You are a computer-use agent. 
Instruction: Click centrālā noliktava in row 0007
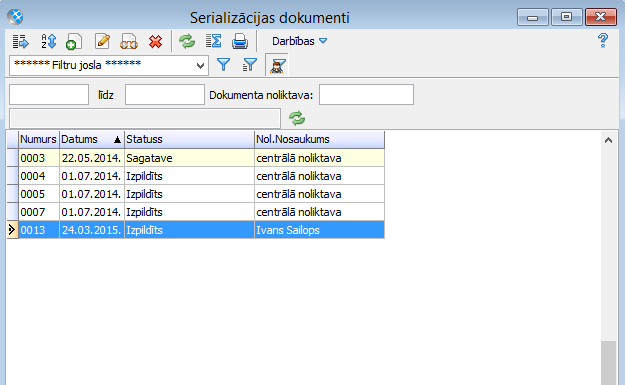click(x=320, y=212)
